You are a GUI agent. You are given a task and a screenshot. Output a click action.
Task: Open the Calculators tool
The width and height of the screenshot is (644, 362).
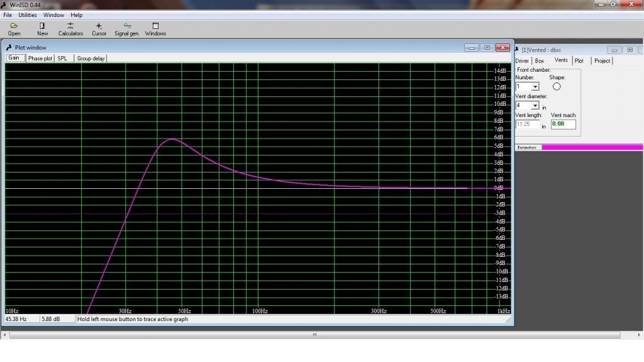click(x=70, y=29)
